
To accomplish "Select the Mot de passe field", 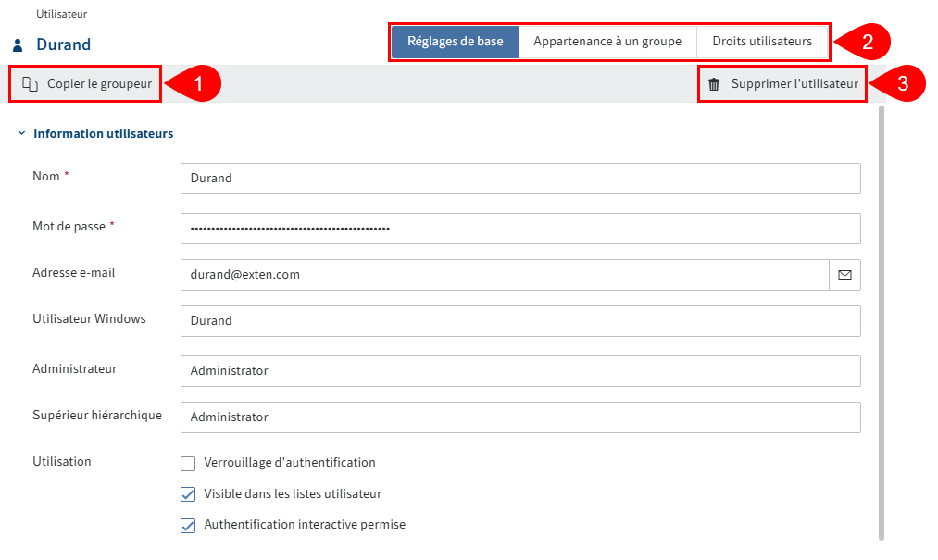I will click(x=519, y=228).
